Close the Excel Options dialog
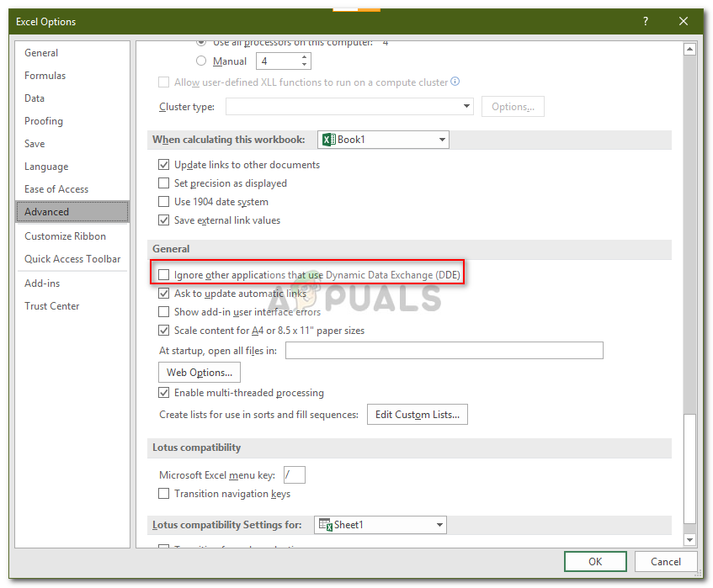 tap(683, 21)
